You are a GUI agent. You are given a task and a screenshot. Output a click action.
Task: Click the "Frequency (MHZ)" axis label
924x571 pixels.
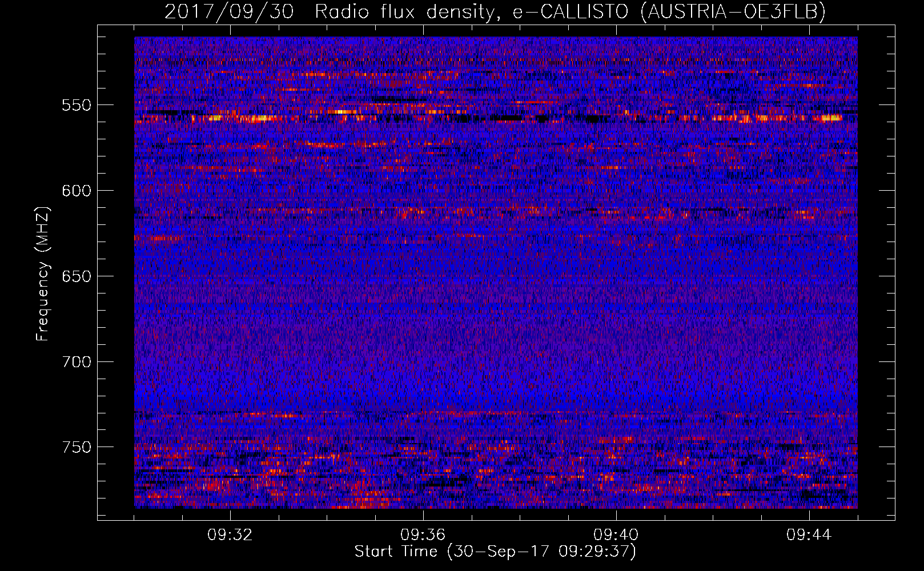pyautogui.click(x=43, y=274)
